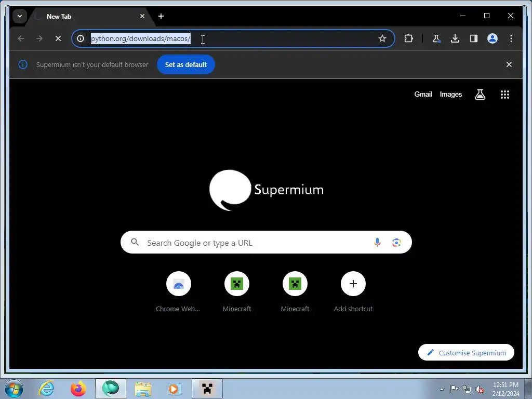
Task: Open the profile avatar menu
Action: pos(493,38)
